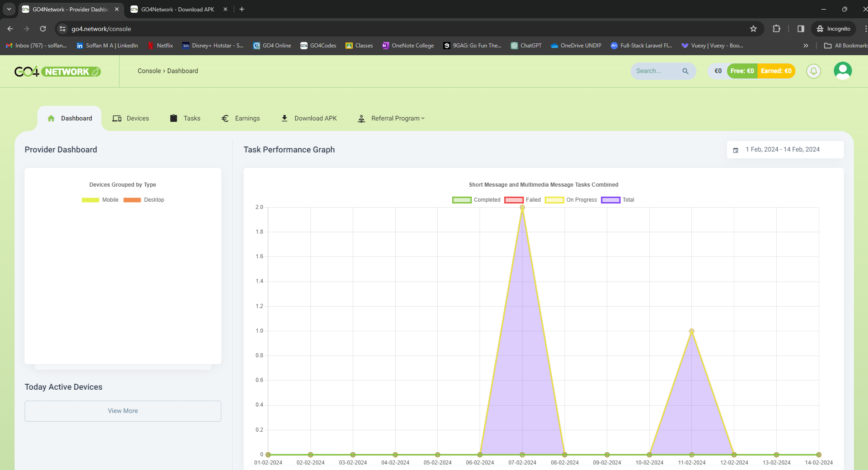Open the OneNote College bookmark

point(408,46)
